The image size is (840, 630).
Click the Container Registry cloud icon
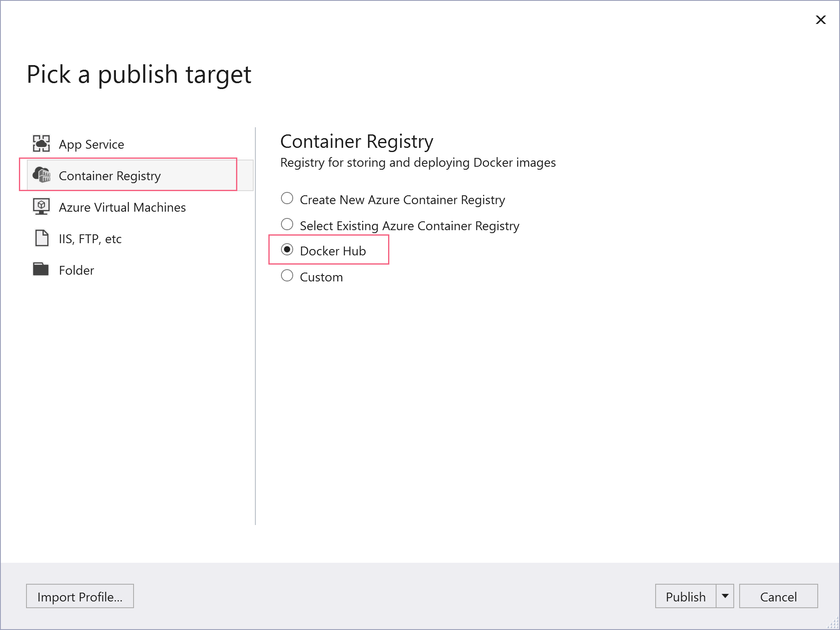point(41,175)
